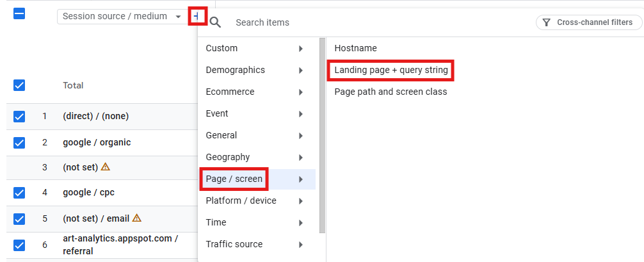Open the Session source / medium dropdown
This screenshot has width=644, height=262.
point(121,17)
